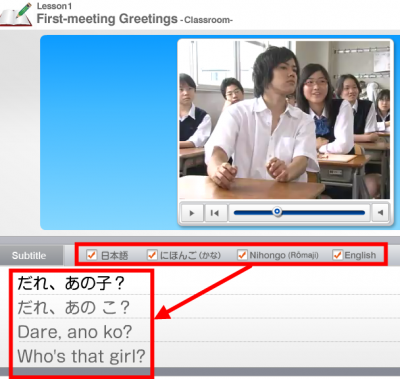Click the Japanese kanji subtitle line だれ、あの子？
This screenshot has height=379, width=400.
click(71, 283)
